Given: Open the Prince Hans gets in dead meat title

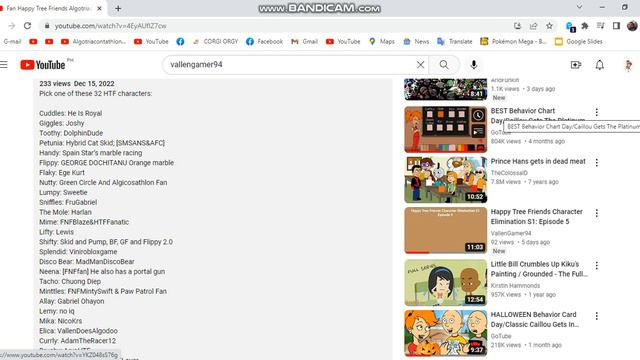Looking at the screenshot, I should tap(538, 161).
